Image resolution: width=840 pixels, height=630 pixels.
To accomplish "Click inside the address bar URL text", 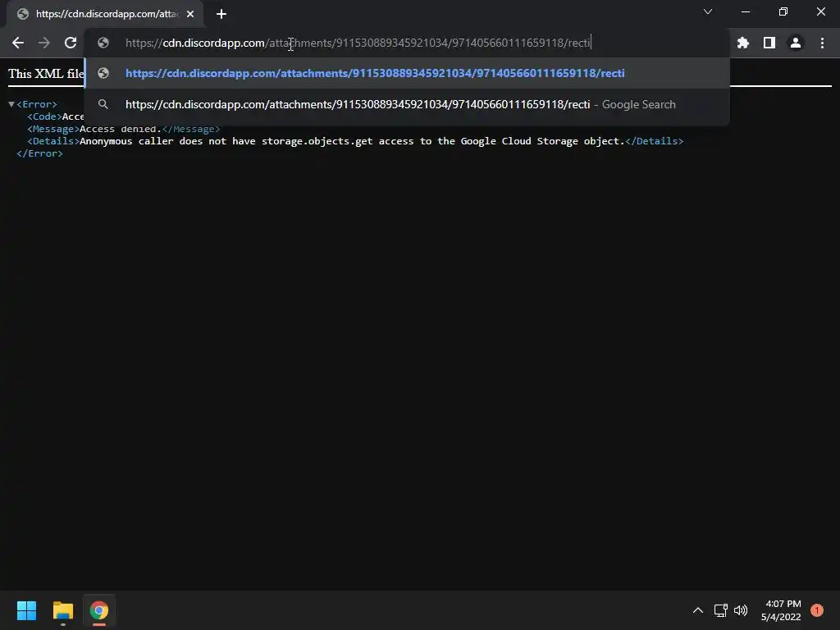I will (x=358, y=43).
